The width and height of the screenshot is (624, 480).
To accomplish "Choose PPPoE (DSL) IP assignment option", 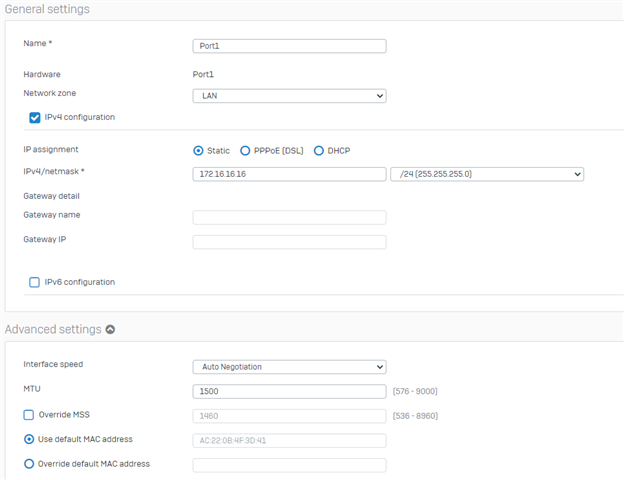I will point(245,151).
